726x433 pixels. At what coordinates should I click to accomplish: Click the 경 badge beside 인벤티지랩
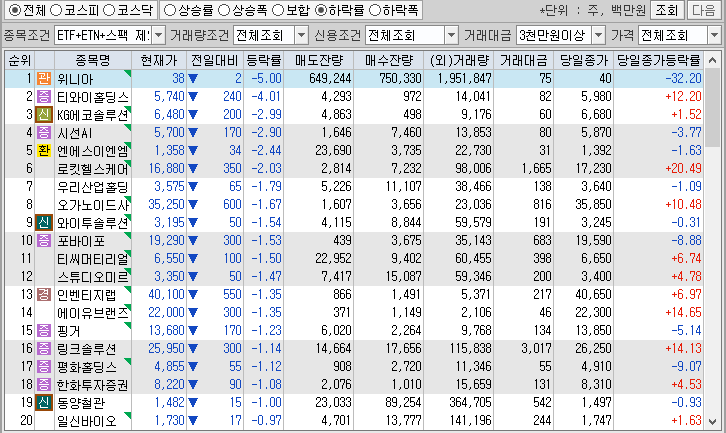pyautogui.click(x=44, y=295)
